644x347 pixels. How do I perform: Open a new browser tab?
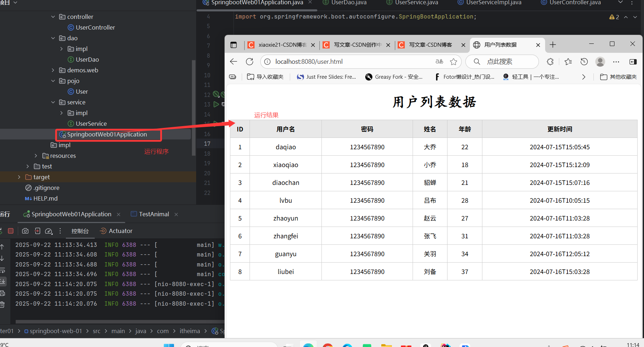[553, 45]
